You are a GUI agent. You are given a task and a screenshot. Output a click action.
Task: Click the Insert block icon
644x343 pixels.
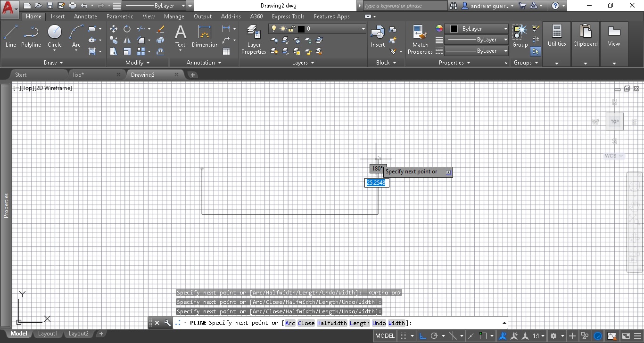(x=378, y=37)
